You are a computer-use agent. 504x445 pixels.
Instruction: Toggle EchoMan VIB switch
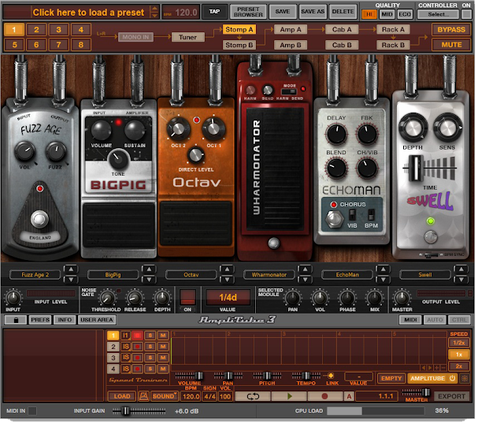click(352, 215)
